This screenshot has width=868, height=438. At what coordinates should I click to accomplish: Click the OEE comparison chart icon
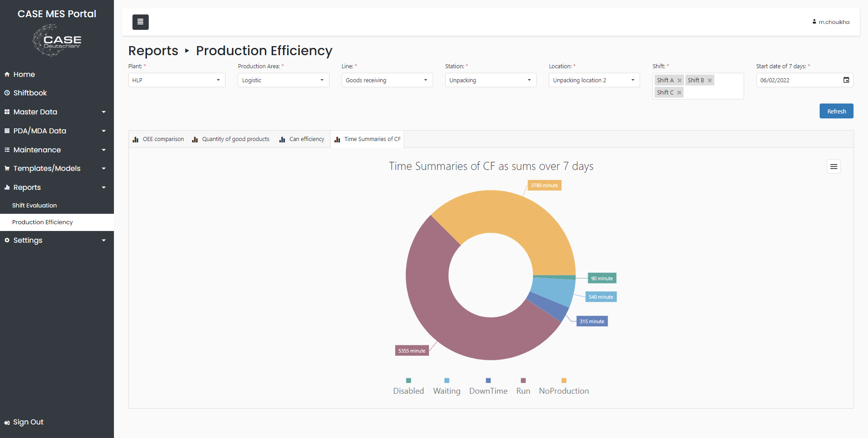coord(136,139)
